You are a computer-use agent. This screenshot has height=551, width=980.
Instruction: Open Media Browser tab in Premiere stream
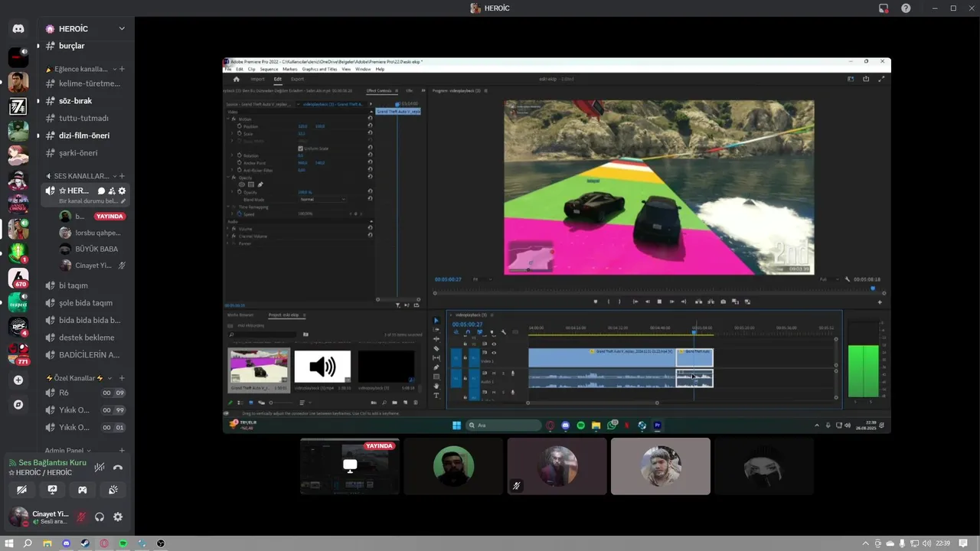point(240,315)
